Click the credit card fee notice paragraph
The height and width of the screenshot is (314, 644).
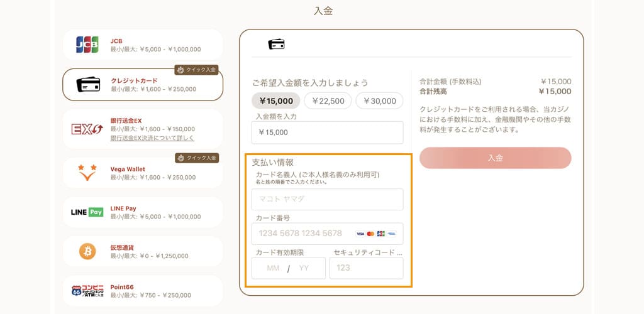point(495,120)
